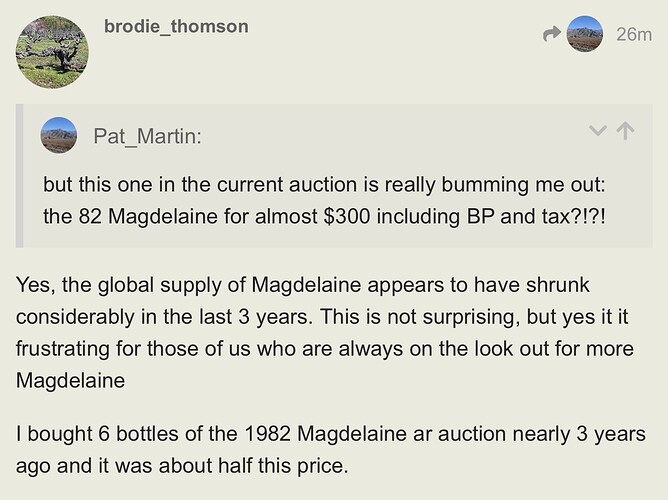Click the curved in-reply-to arrow icon
This screenshot has height=500, width=668.
551,35
